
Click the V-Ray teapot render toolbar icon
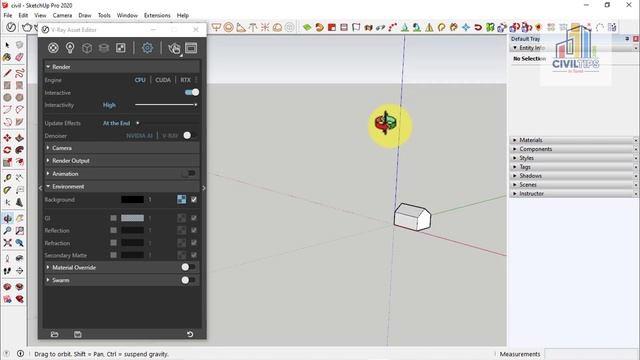tap(27, 27)
